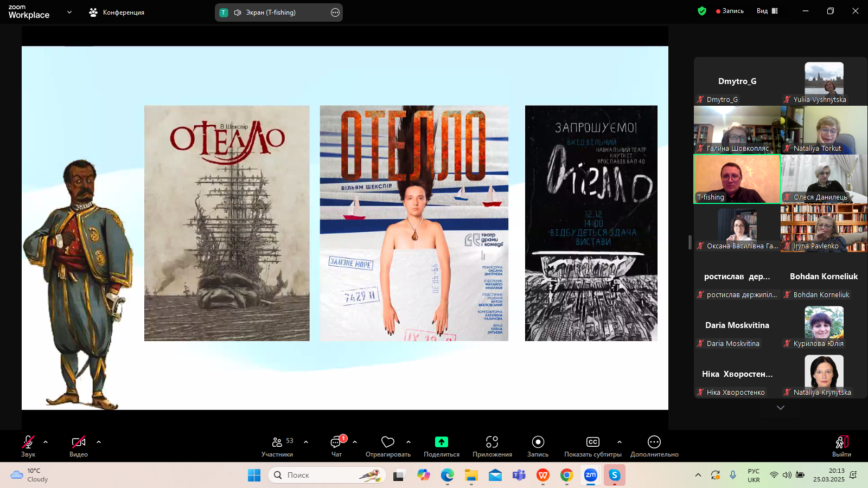Click the Windows taskbar search field

click(327, 475)
